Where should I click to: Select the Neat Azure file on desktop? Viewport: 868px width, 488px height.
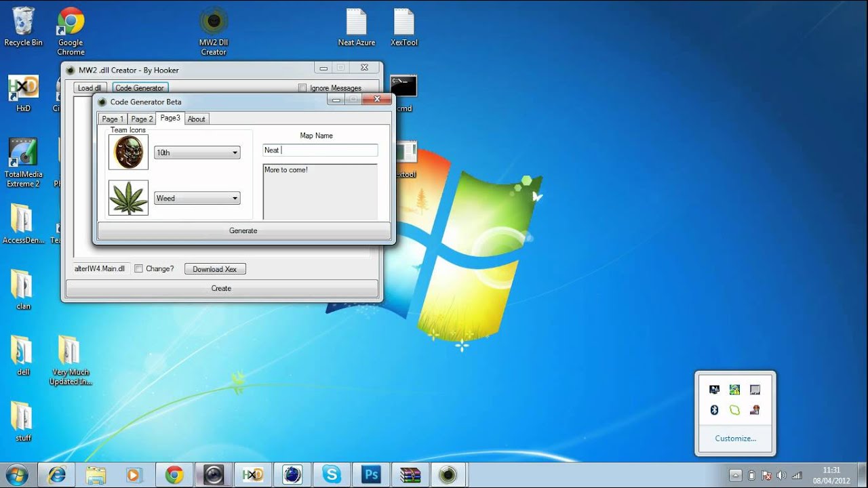point(357,27)
